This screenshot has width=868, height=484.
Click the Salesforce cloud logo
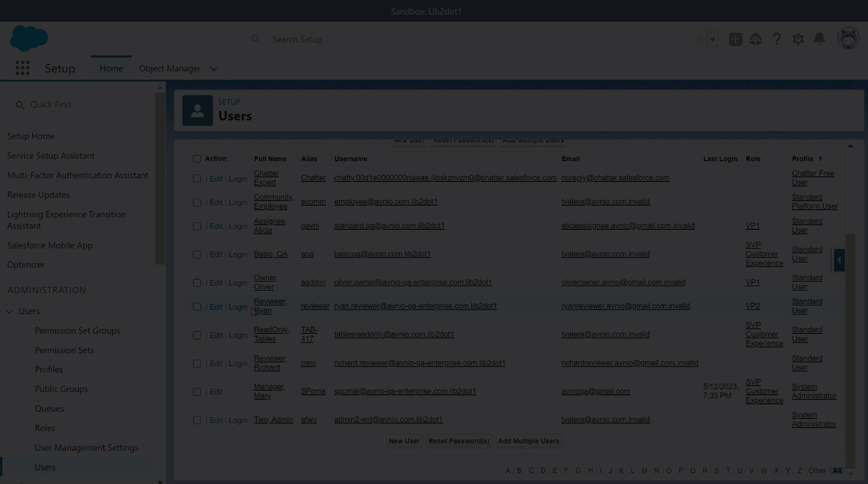[x=29, y=39]
